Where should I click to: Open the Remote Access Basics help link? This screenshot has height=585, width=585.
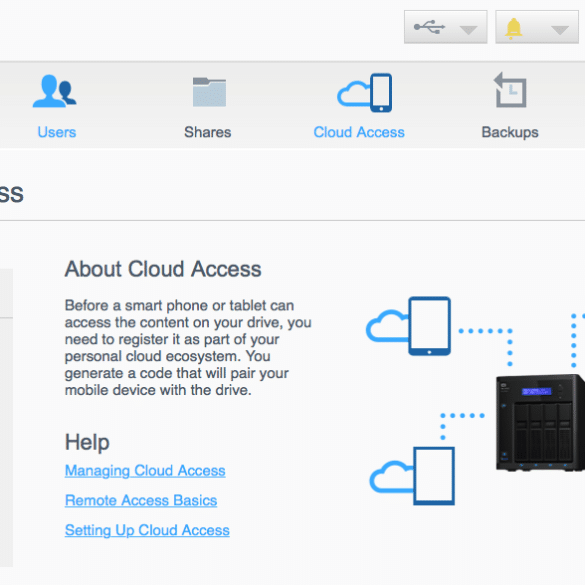141,500
